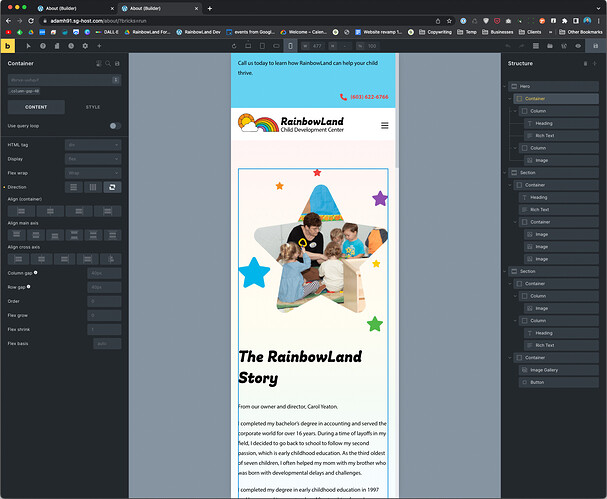Click the info dot beside Column gap
Viewport: 607px width, 499px height.
[x=36, y=273]
